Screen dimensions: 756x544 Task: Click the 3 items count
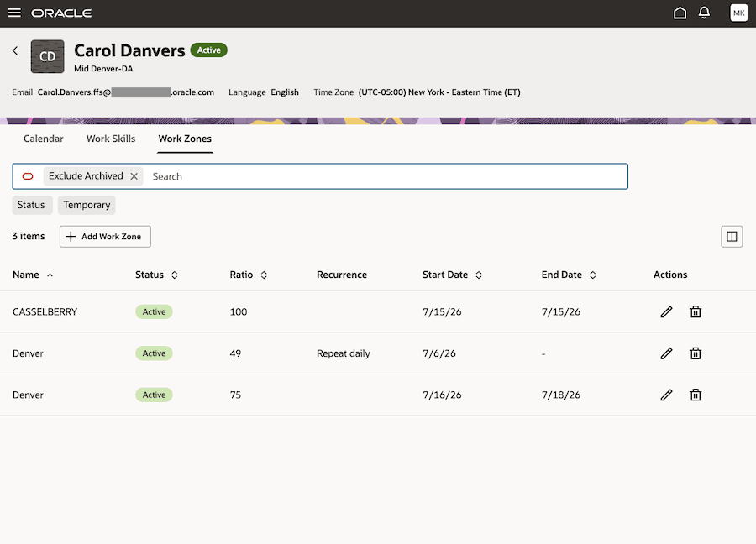click(x=29, y=237)
